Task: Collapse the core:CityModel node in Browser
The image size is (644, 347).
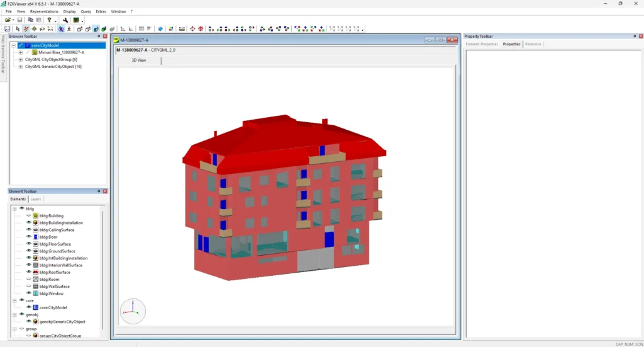Action: pos(14,45)
